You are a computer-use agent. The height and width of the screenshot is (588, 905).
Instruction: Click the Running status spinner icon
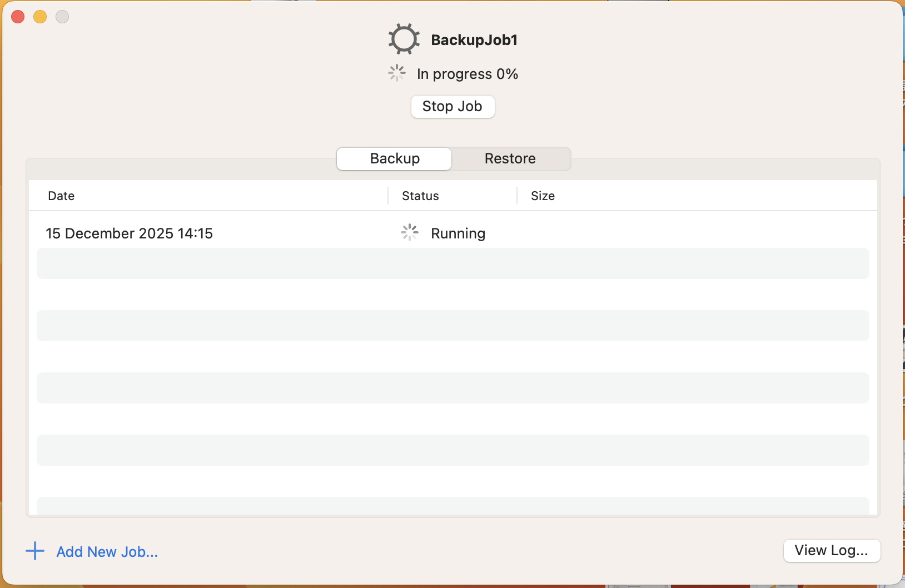410,233
